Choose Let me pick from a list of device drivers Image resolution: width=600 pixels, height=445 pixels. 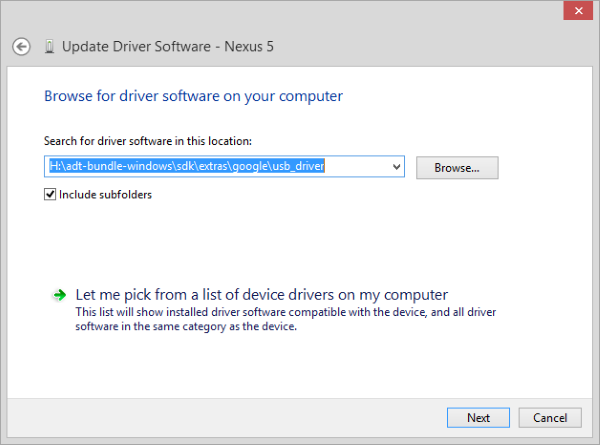click(261, 295)
